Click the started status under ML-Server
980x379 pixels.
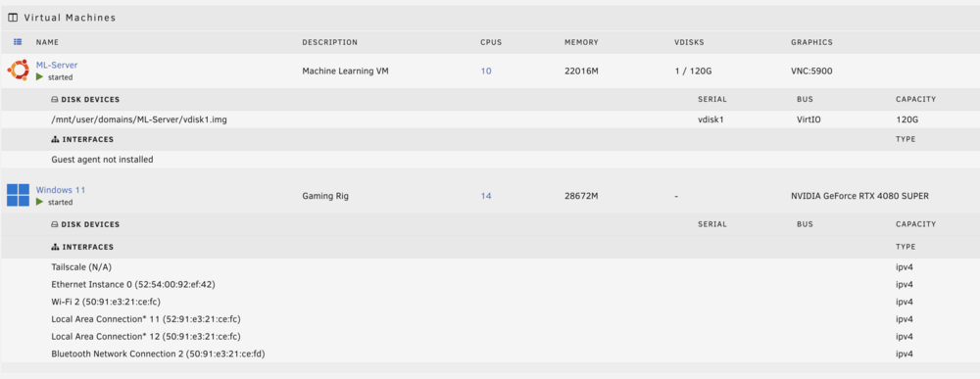point(60,77)
